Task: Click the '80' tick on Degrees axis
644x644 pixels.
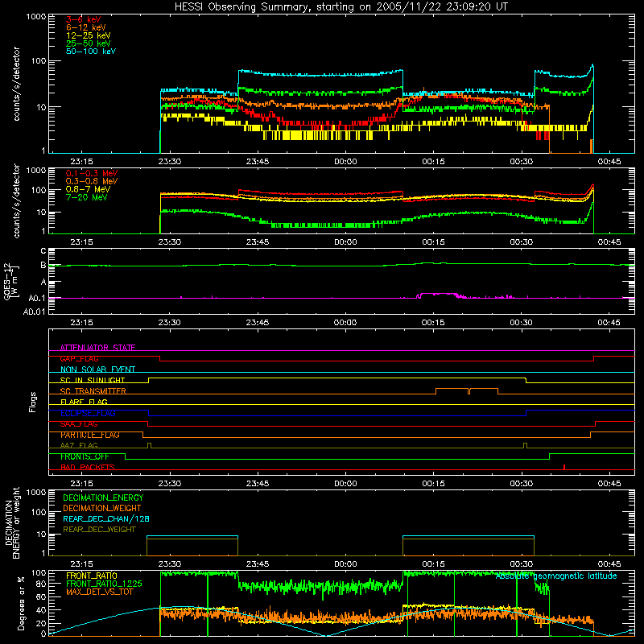Action: pyautogui.click(x=41, y=584)
